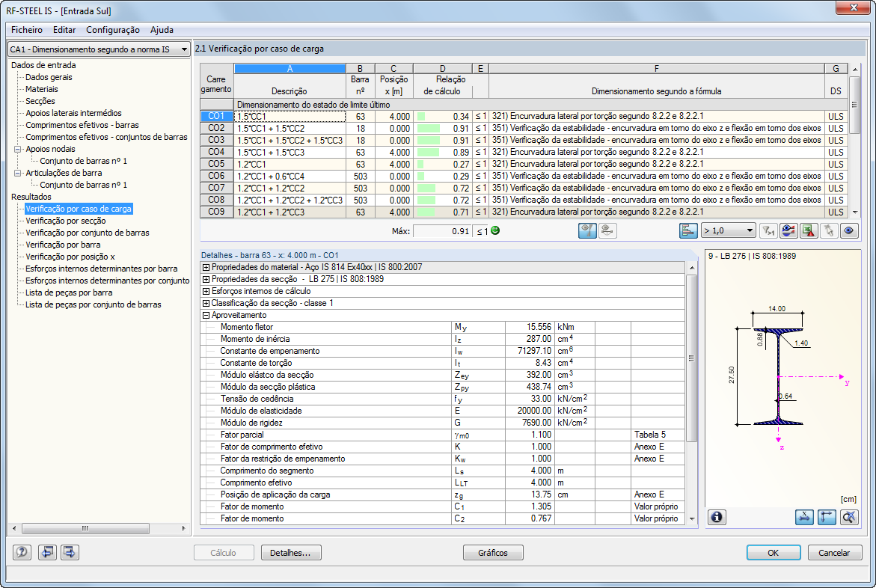876x588 pixels.
Task: Click the navigator horizontal scrollbar
Action: pos(98,528)
